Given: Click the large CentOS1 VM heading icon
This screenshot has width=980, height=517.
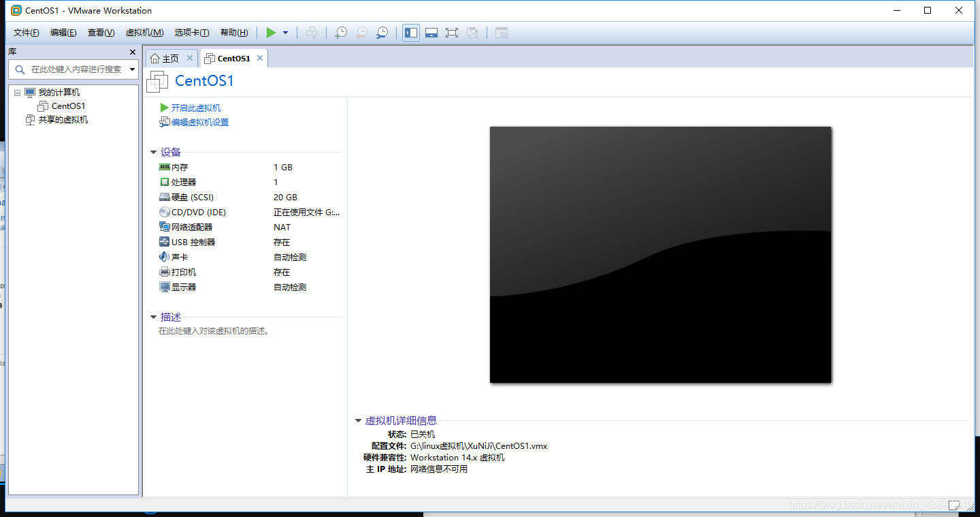Looking at the screenshot, I should pyautogui.click(x=157, y=82).
